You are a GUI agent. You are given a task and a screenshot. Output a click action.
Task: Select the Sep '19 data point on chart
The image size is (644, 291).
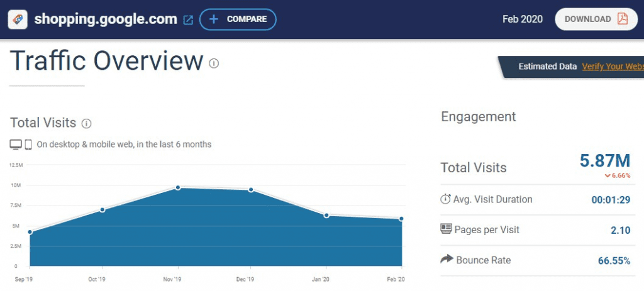[x=30, y=233]
